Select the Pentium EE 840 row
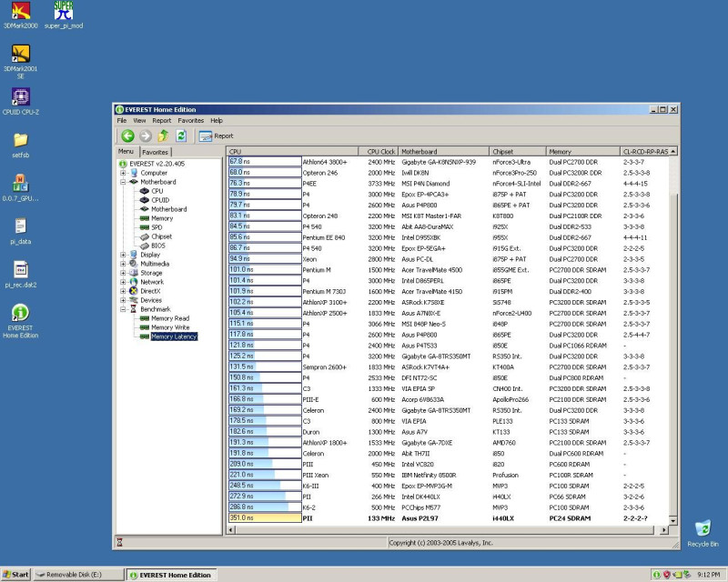The image size is (728, 582). [x=448, y=237]
